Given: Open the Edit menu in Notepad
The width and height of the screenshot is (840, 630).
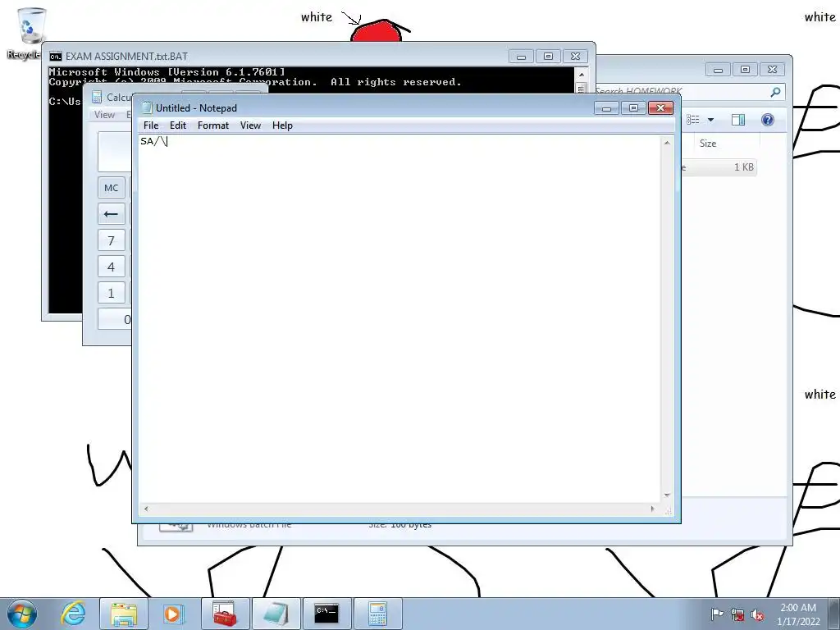Looking at the screenshot, I should tap(178, 126).
